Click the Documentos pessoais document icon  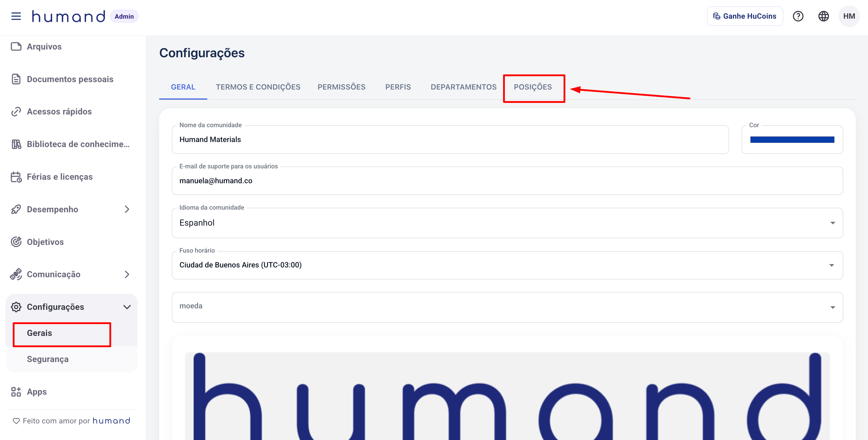[x=16, y=79]
